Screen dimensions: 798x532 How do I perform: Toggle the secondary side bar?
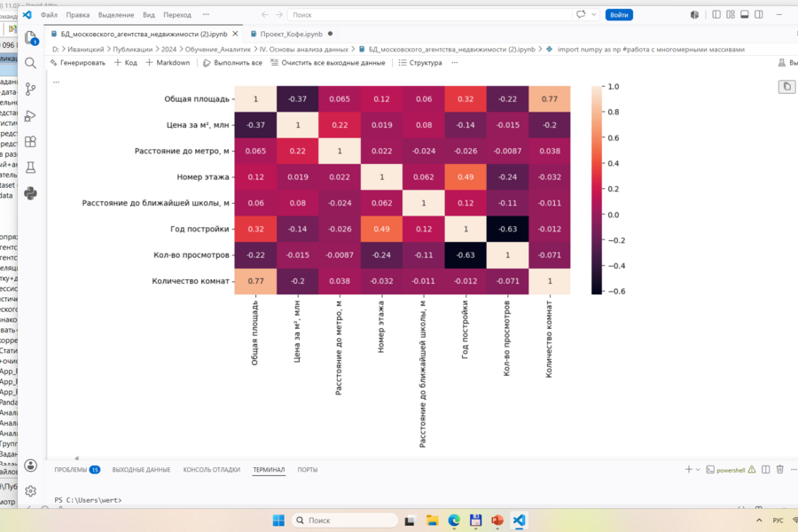tap(759, 15)
